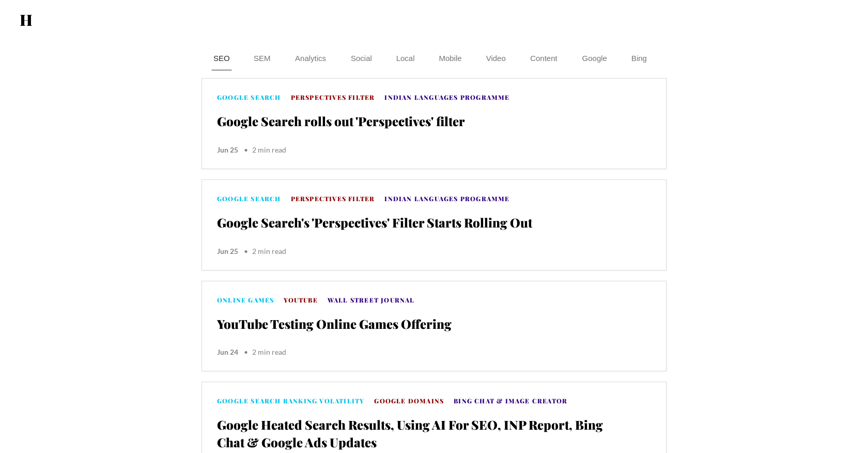Click the ONLINE GAMES tag

(x=245, y=300)
